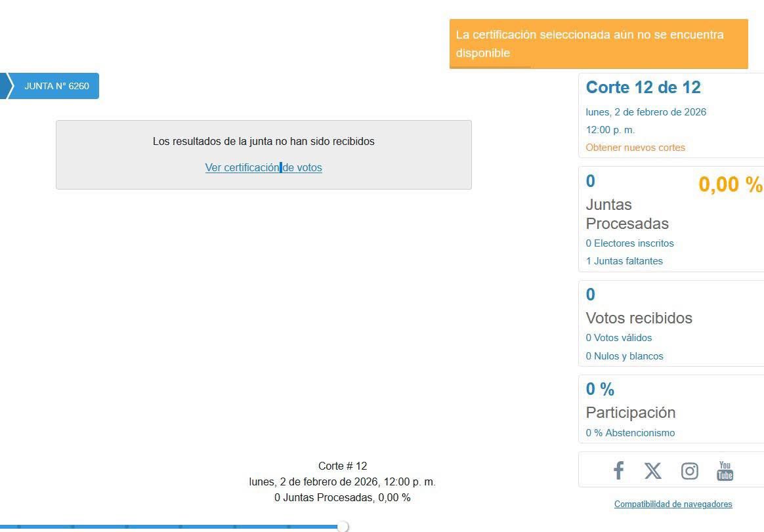Click the 'lunes, 2 de febrero de 2026' date in Corte panel

pos(646,112)
